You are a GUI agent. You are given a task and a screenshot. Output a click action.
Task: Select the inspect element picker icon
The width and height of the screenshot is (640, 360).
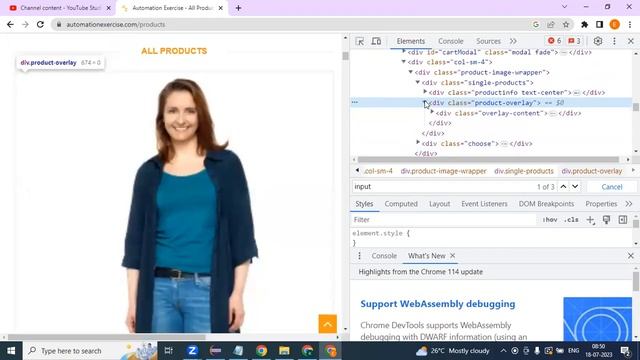tap(360, 41)
